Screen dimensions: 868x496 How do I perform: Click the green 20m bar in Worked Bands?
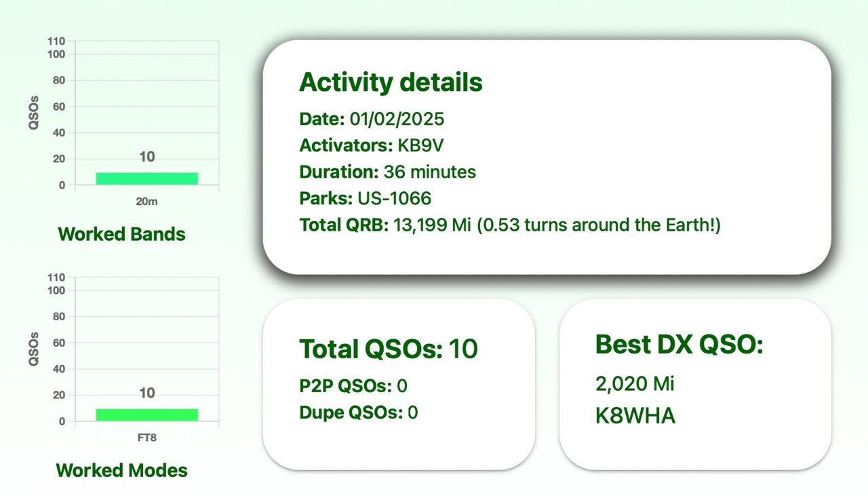(146, 178)
